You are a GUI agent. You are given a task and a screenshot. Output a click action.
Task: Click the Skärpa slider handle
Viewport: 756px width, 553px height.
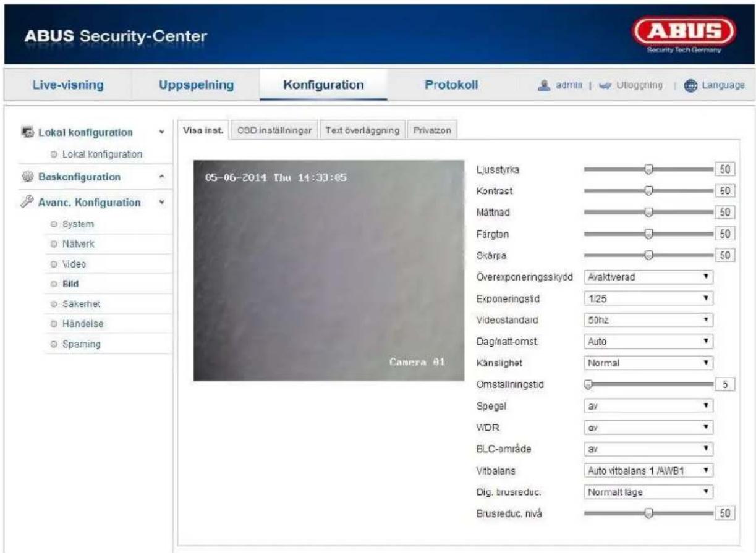click(648, 255)
